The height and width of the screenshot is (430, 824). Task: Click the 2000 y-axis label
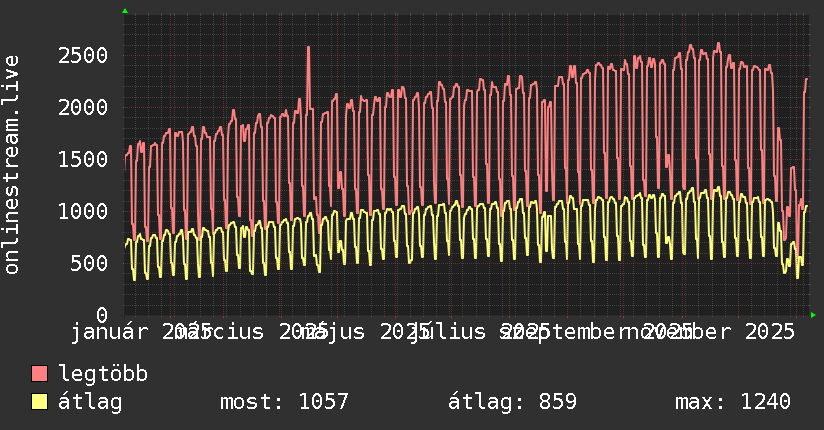pos(83,107)
